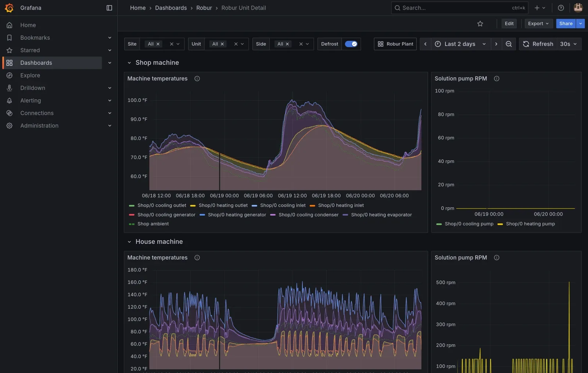Click the Starred star icon in sidebar
This screenshot has height=373, width=588.
click(x=10, y=50)
